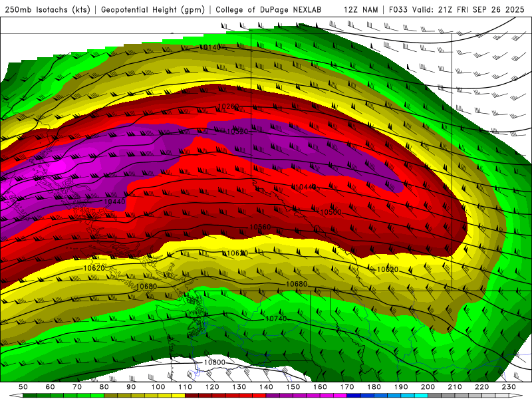The image size is (532, 399).
Task: Click the 80 value on the color scale
Action: (x=104, y=387)
